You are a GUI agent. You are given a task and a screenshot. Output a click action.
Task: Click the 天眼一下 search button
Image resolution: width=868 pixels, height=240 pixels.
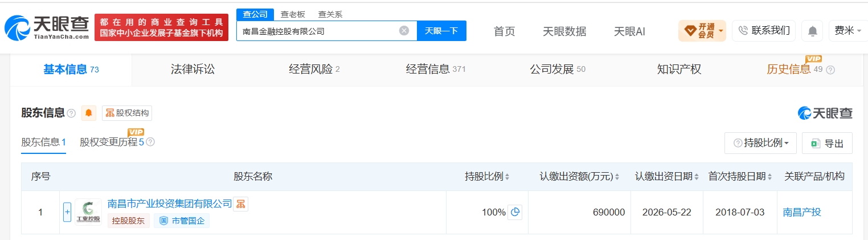coord(441,31)
